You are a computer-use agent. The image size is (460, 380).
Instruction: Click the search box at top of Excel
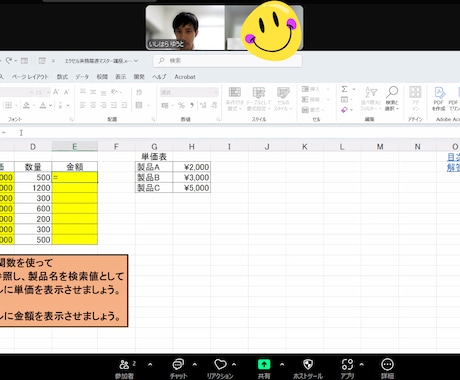[x=228, y=61]
